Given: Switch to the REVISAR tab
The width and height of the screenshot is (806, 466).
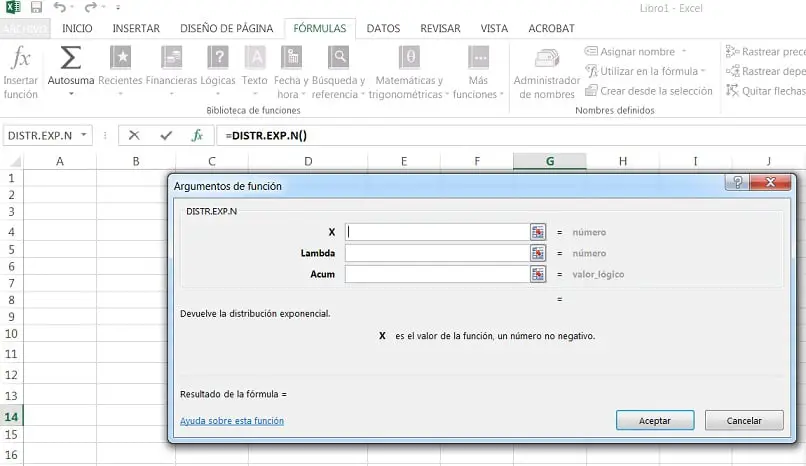Looking at the screenshot, I should (x=440, y=28).
